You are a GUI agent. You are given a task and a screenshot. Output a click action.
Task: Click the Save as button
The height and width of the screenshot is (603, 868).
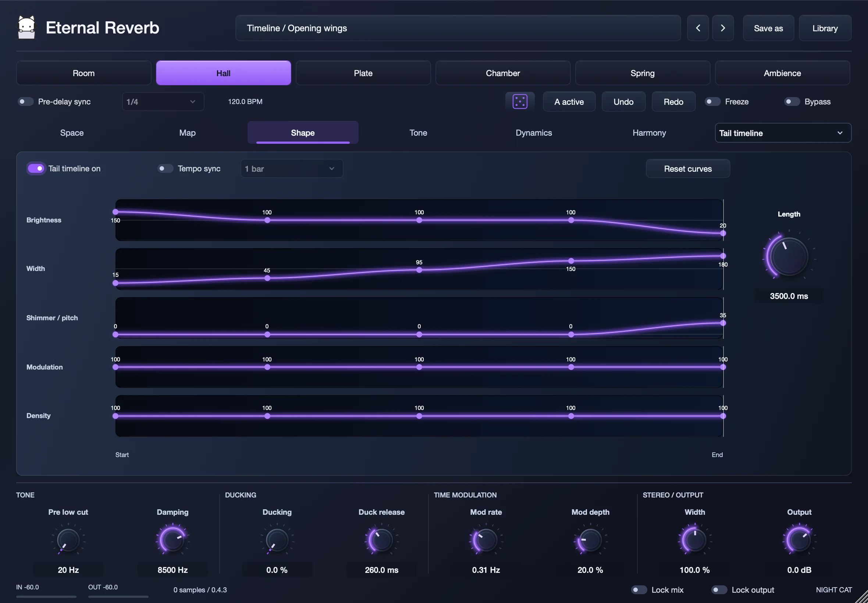[x=768, y=28]
